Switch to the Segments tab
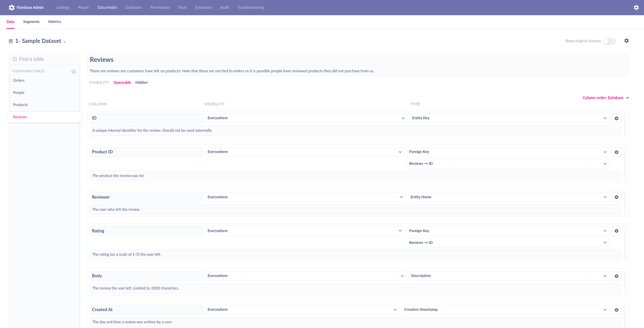The height and width of the screenshot is (328, 644). pyautogui.click(x=31, y=21)
